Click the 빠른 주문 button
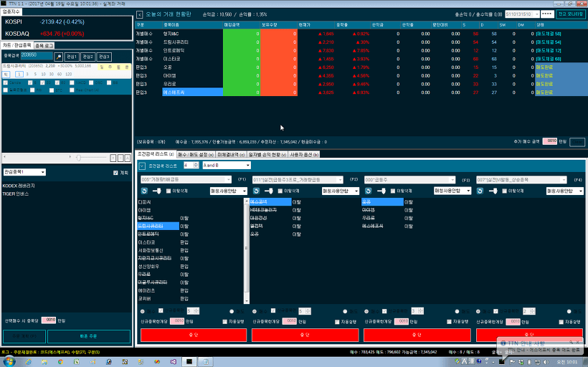 point(89,336)
